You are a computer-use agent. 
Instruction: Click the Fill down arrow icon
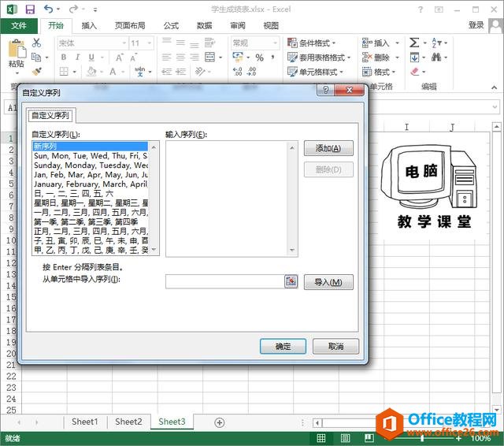[x=414, y=58]
